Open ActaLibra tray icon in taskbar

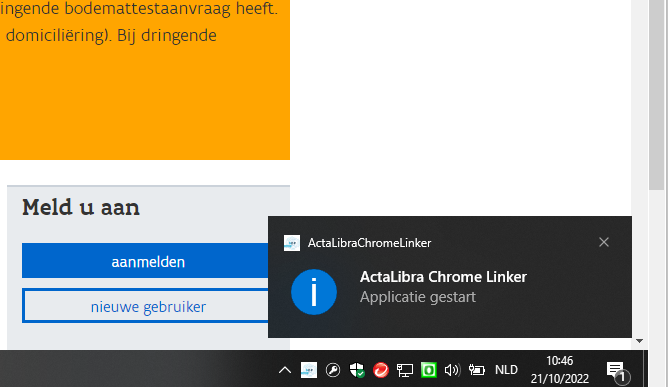(308, 370)
